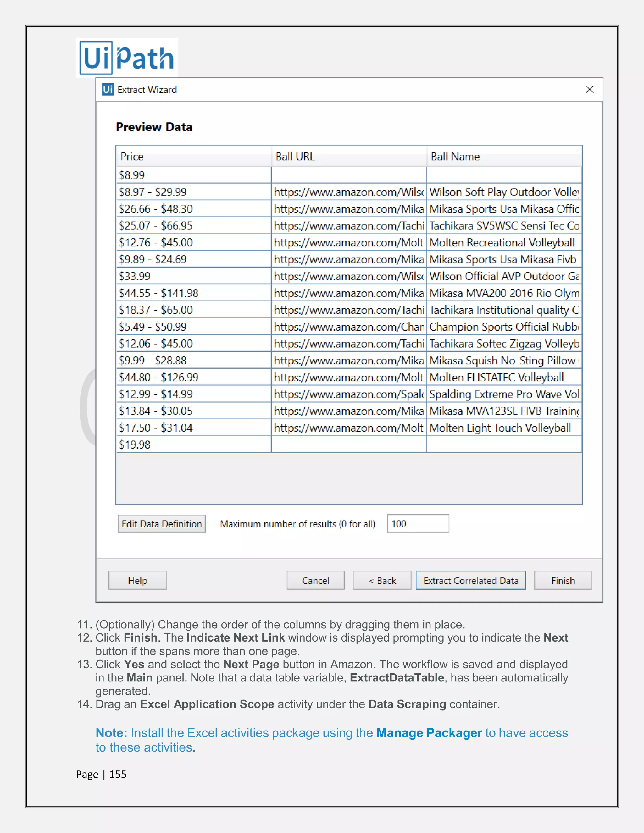Image resolution: width=644 pixels, height=833 pixels.
Task: Select the URL cell in $33.99 row
Action: [x=349, y=276]
